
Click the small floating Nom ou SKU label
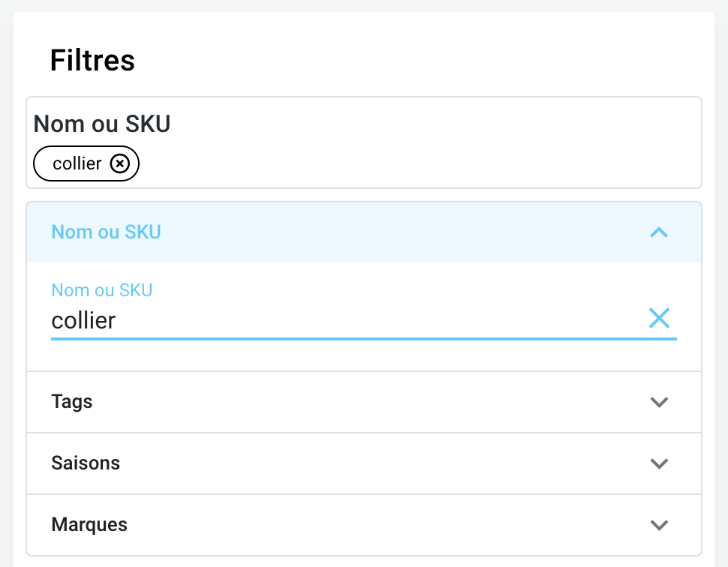tap(101, 290)
